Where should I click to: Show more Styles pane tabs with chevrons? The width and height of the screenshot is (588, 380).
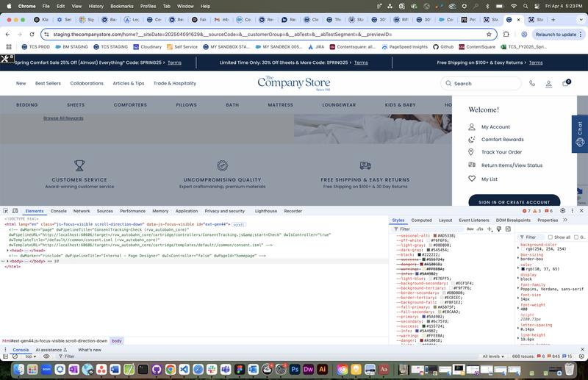(x=565, y=220)
